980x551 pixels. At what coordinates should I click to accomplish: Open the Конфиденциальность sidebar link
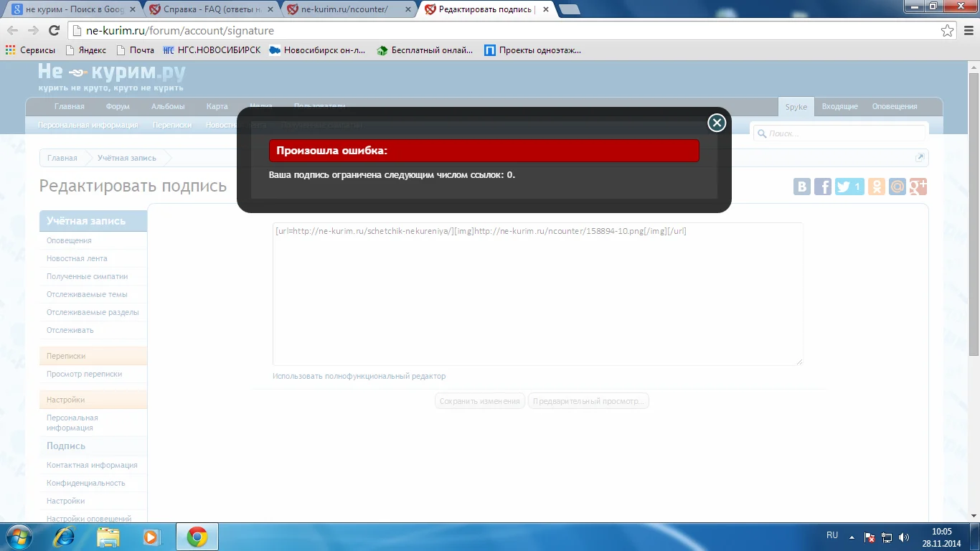[86, 483]
